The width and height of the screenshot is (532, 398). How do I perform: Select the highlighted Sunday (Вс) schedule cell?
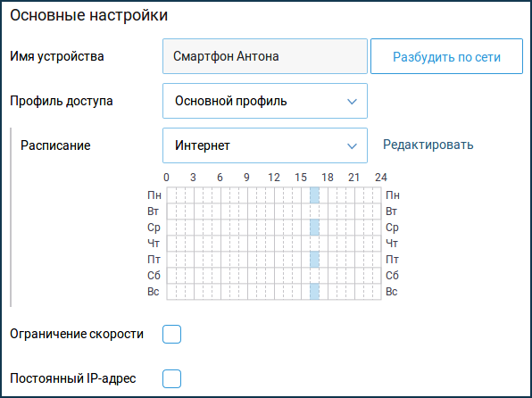coord(314,292)
